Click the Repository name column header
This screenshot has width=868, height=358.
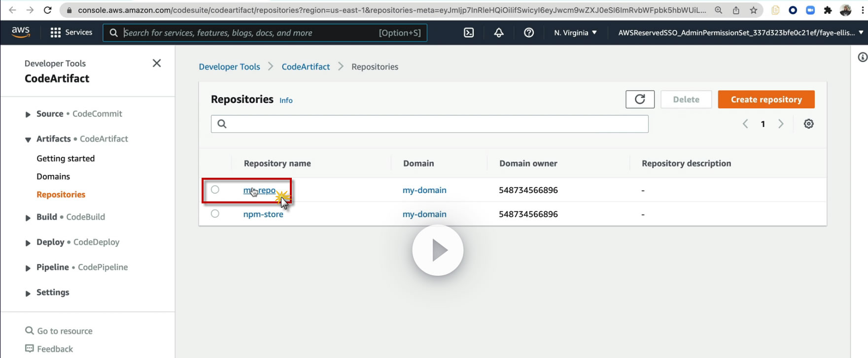tap(278, 163)
